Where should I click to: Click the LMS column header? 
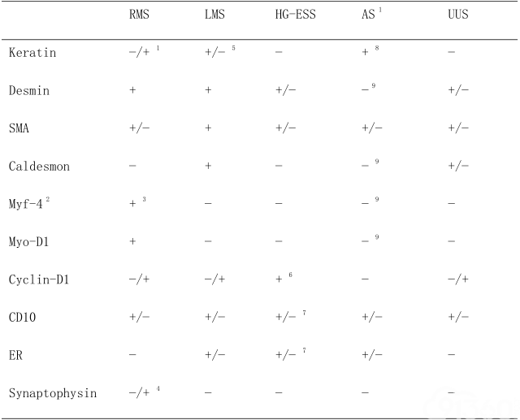tap(214, 15)
